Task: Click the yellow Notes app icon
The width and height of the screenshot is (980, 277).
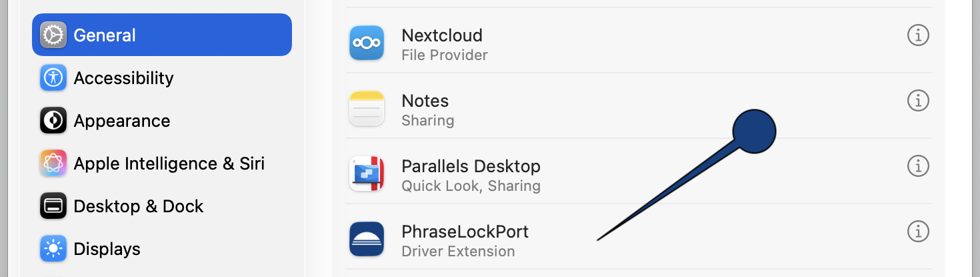Action: 367,108
